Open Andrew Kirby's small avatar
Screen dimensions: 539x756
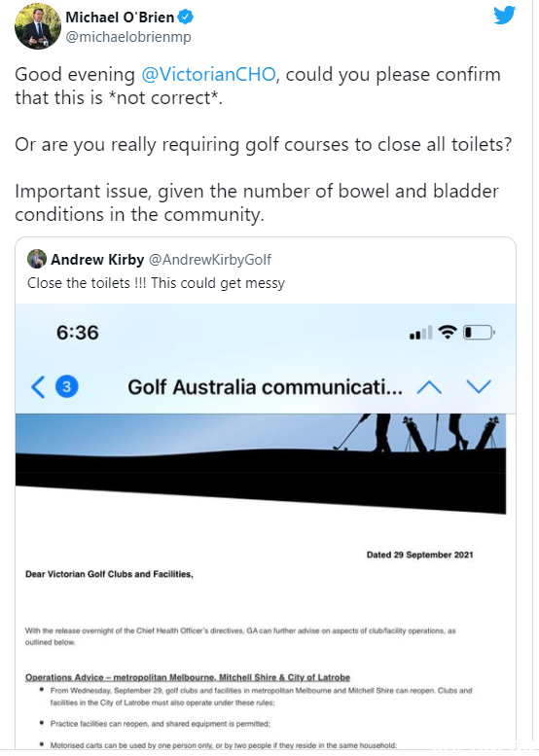click(37, 259)
